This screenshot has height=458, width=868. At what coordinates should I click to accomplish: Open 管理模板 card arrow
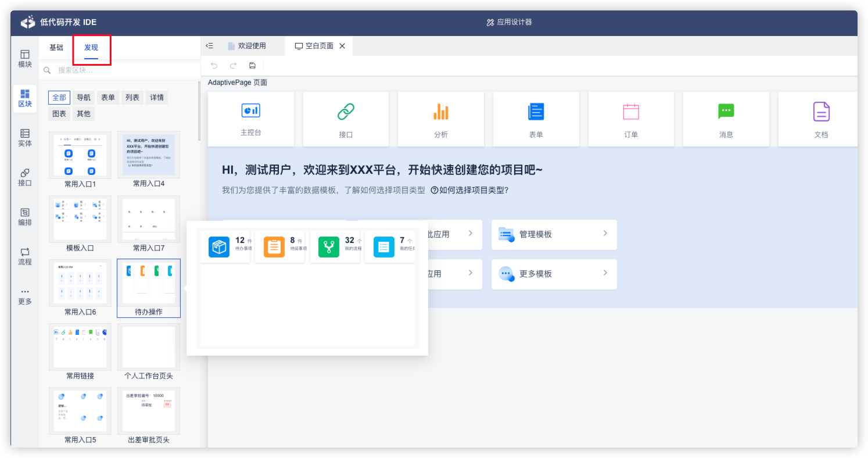point(605,234)
